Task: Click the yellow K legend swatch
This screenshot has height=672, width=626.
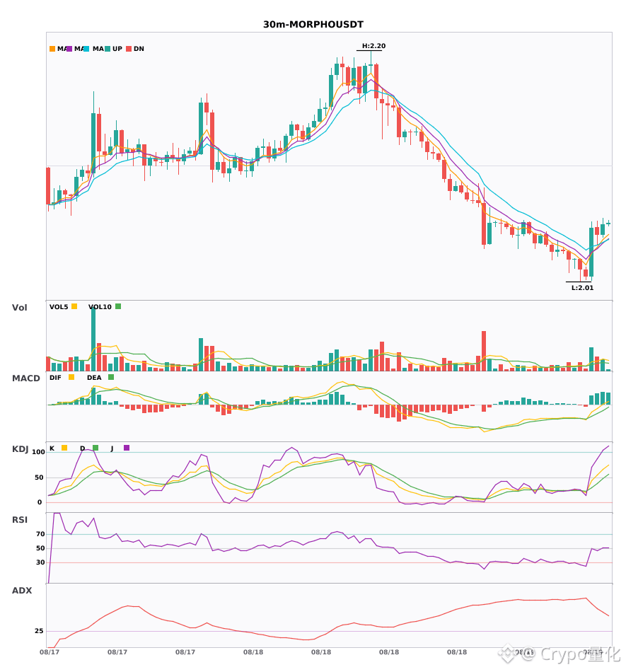Action: pyautogui.click(x=64, y=448)
